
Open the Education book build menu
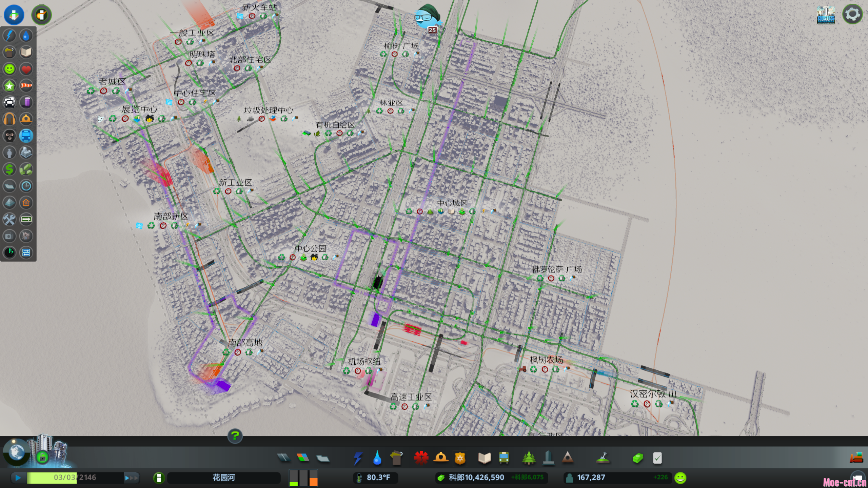click(485, 458)
